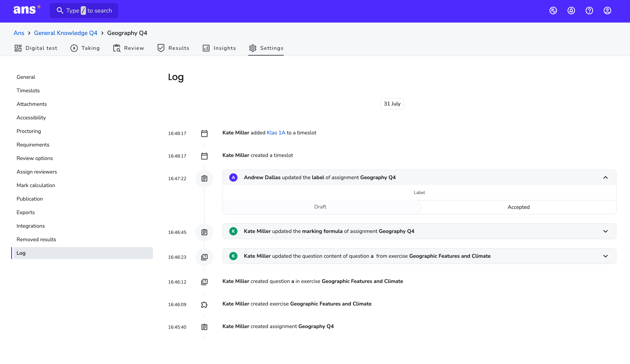Viewport: 630px width, 364px height.
Task: Open Removed results settings section
Action: (36, 239)
